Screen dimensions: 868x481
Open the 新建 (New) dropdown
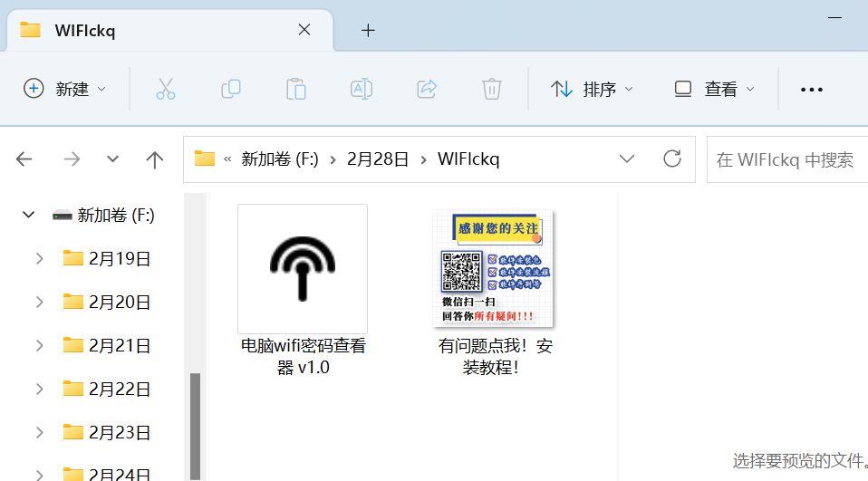coord(64,89)
